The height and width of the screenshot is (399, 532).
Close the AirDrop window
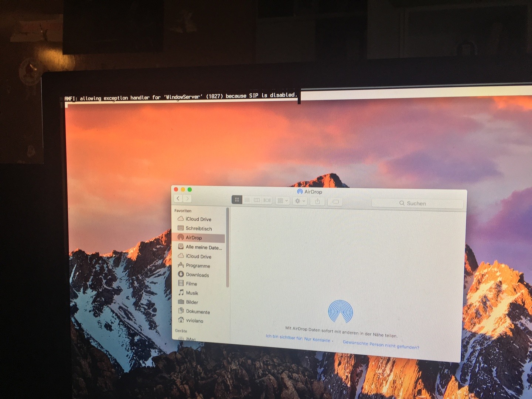click(x=176, y=190)
